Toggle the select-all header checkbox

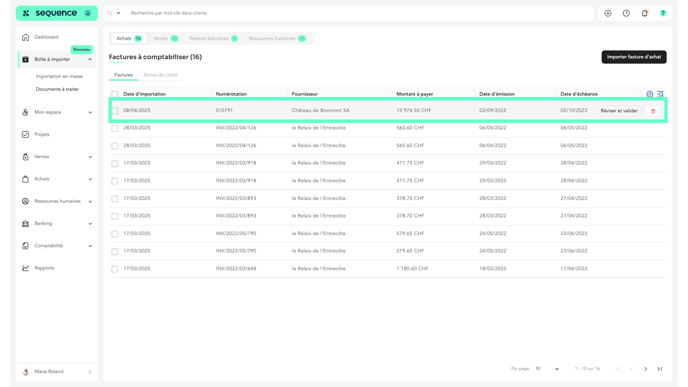point(115,94)
